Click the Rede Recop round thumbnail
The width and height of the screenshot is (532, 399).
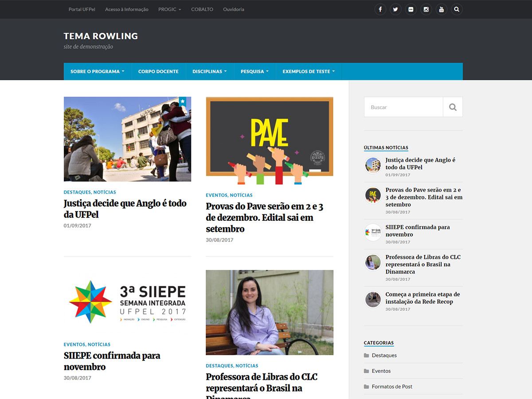tap(373, 299)
